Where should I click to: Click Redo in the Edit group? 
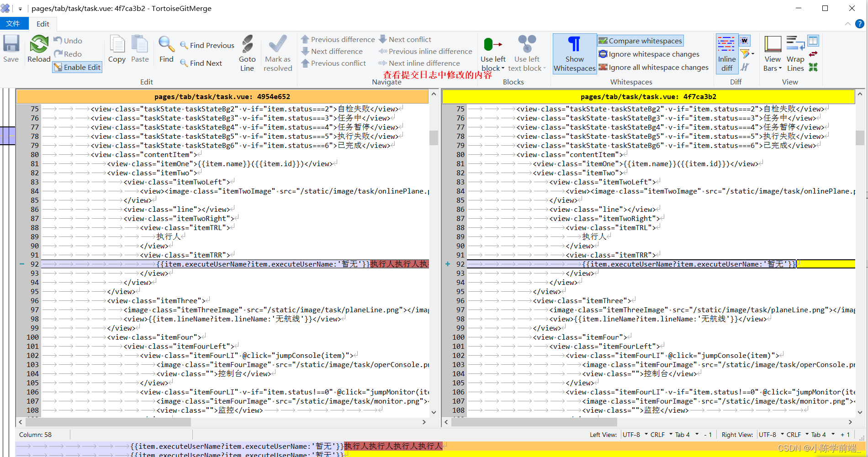click(68, 54)
